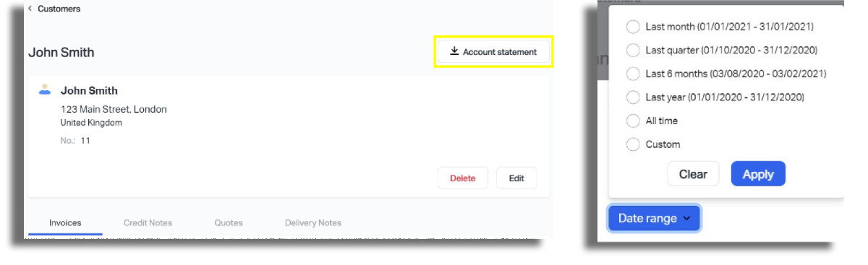Open the Delivery Notes tab
The width and height of the screenshot is (868, 265).
(x=313, y=222)
